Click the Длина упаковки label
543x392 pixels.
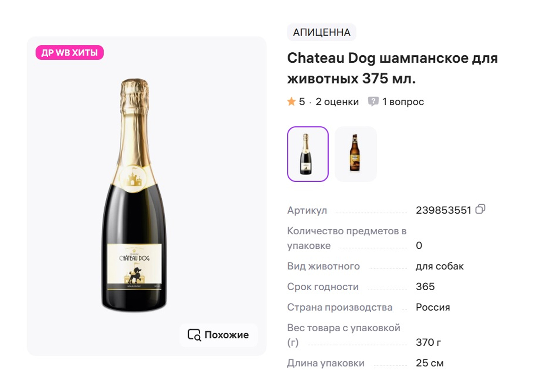[325, 363]
